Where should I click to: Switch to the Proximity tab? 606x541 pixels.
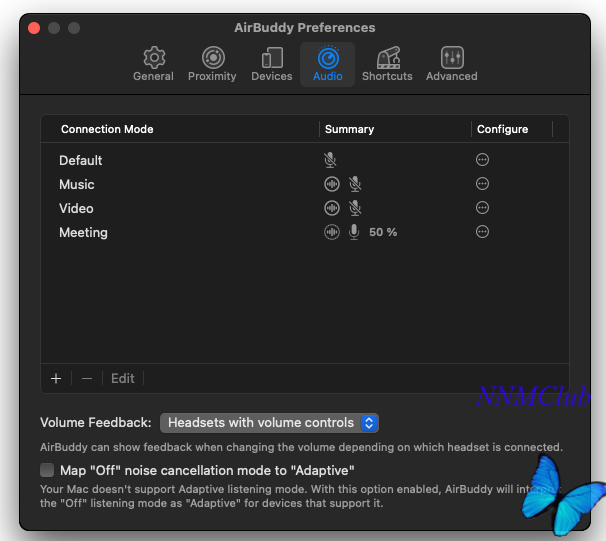tap(212, 65)
